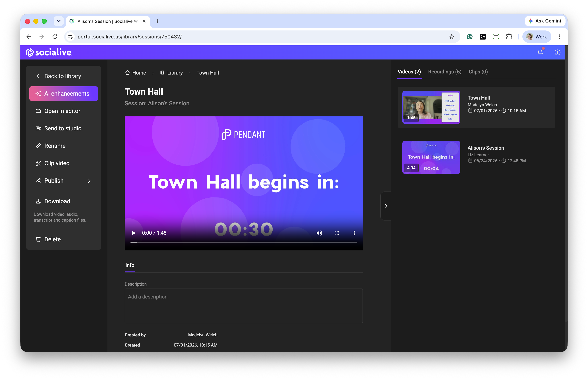Select Clip video option
This screenshot has height=379, width=588.
click(63, 163)
